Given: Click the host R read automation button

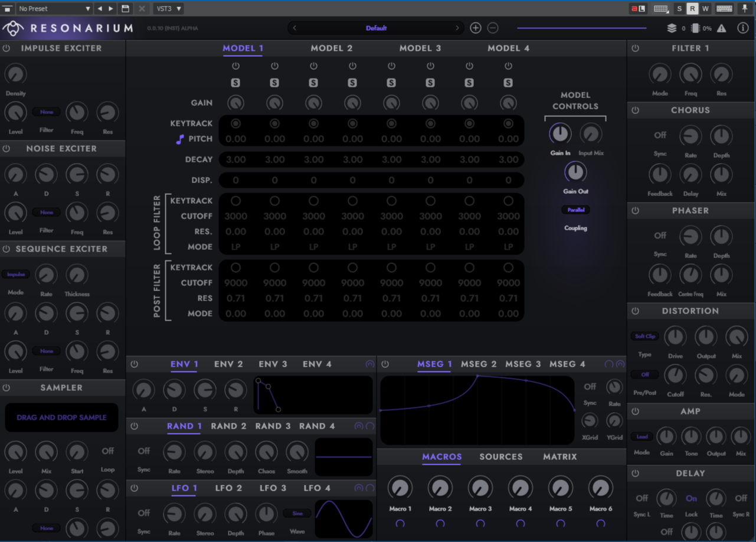Looking at the screenshot, I should point(692,9).
